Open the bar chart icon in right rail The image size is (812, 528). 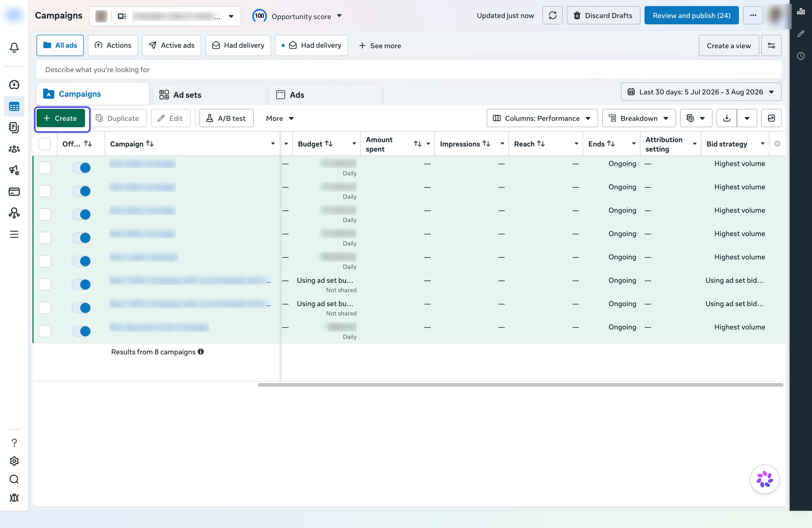coord(801,12)
